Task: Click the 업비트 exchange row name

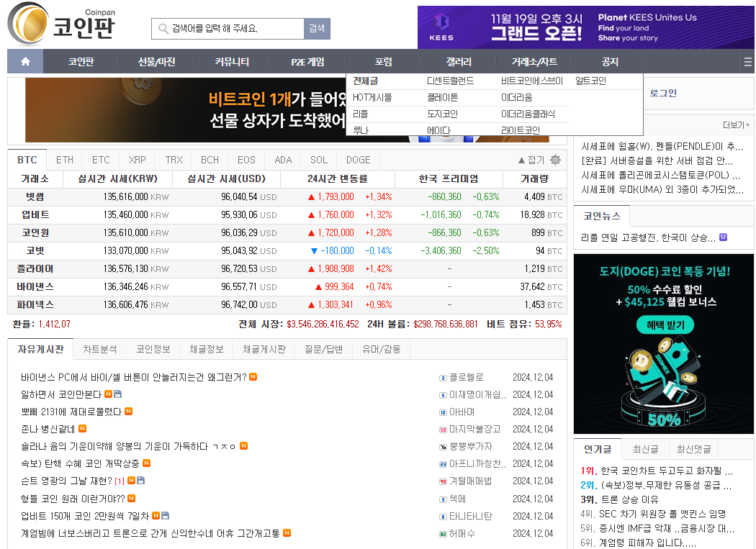Action: click(x=35, y=214)
